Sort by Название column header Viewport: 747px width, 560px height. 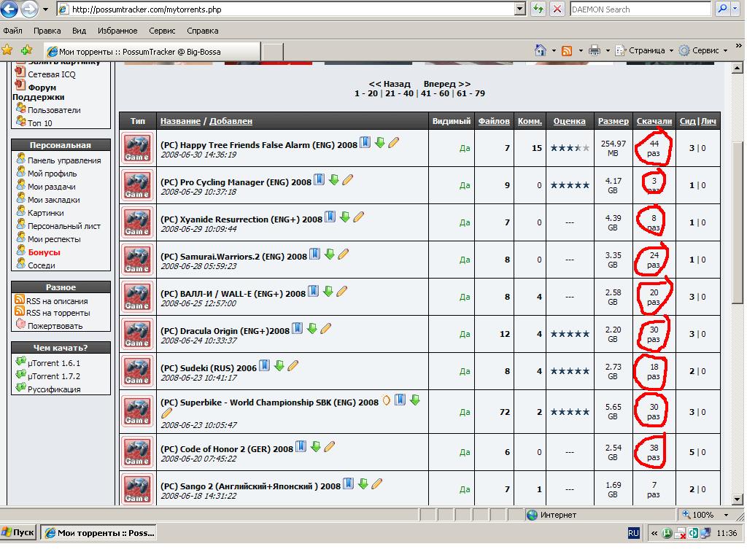click(x=180, y=121)
